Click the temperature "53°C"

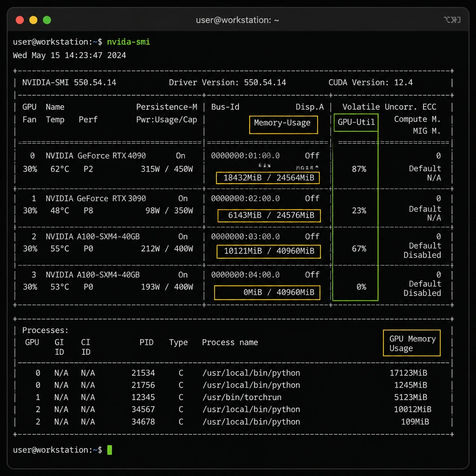coord(60,287)
